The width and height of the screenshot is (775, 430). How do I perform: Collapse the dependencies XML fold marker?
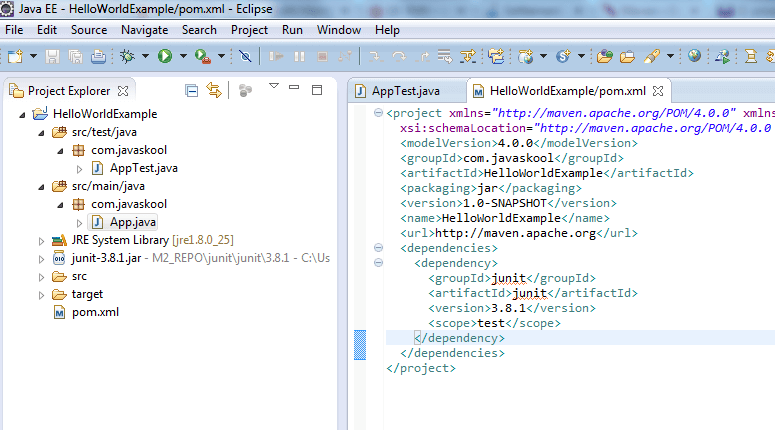coord(377,247)
